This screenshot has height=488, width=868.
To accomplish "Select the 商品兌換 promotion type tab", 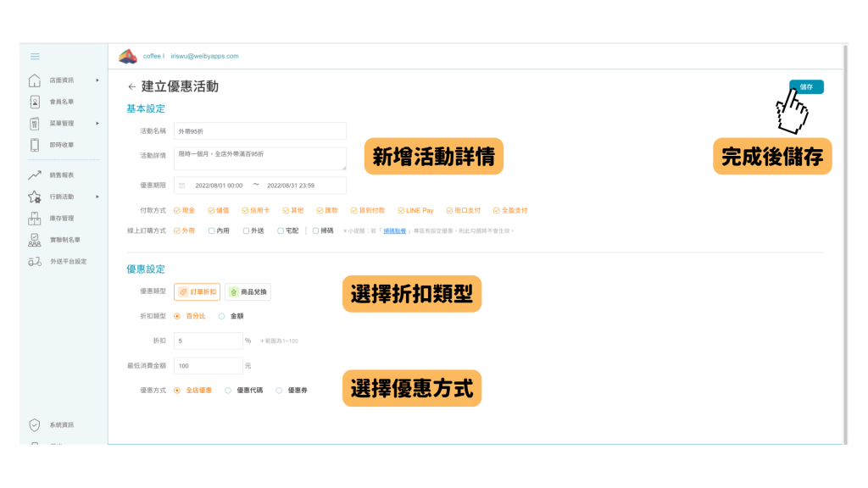I will [248, 291].
